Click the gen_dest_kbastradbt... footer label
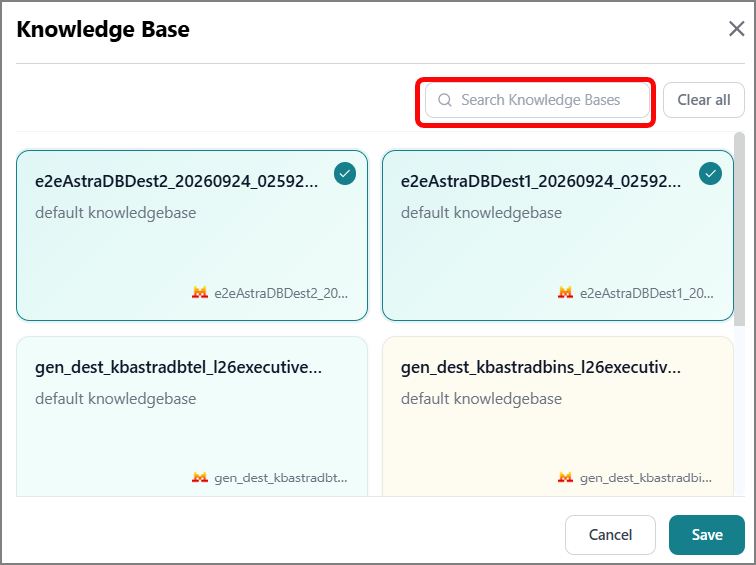756x565 pixels. (x=281, y=478)
